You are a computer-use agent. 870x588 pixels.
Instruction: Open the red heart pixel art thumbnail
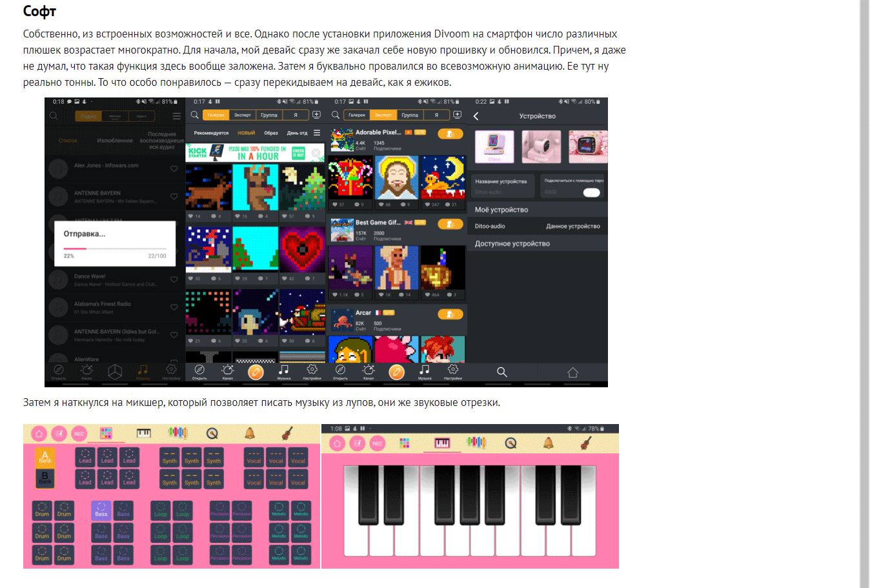tap(302, 248)
